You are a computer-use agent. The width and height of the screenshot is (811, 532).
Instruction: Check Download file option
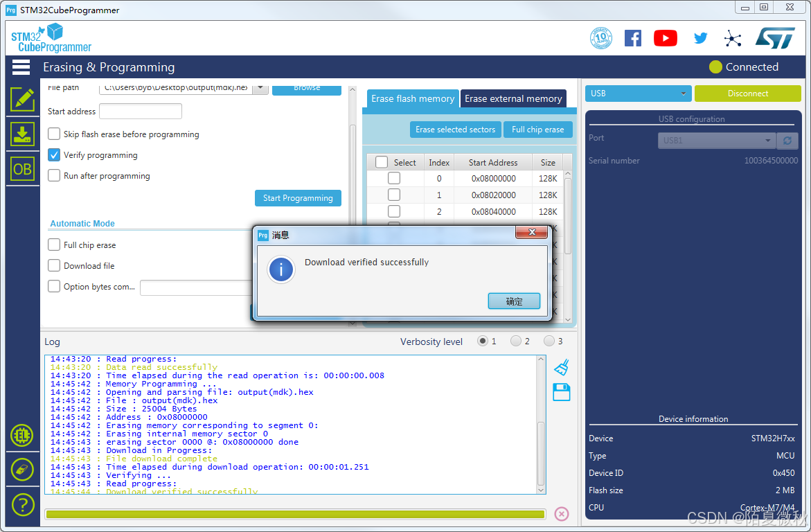[54, 265]
